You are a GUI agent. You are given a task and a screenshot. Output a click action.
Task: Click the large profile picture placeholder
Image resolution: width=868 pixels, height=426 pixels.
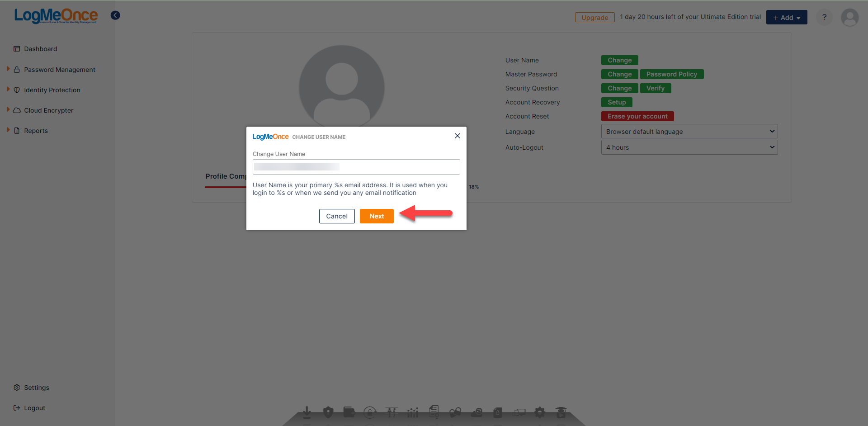point(342,86)
